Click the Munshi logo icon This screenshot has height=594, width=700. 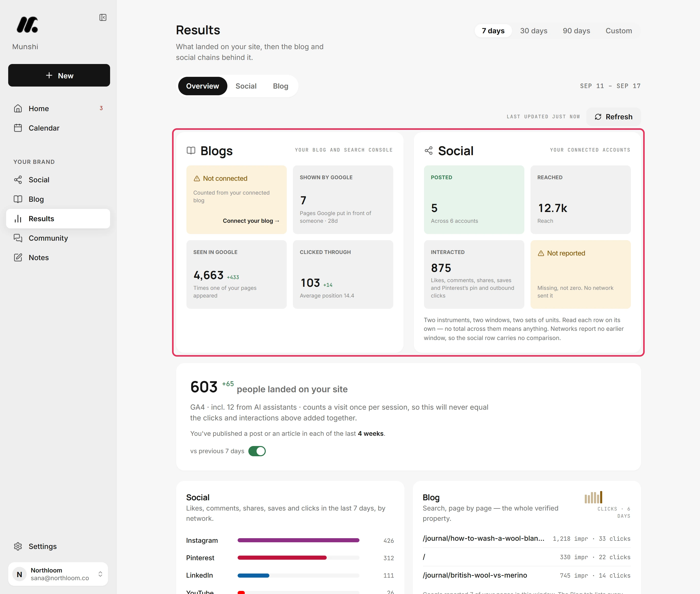coord(27,25)
